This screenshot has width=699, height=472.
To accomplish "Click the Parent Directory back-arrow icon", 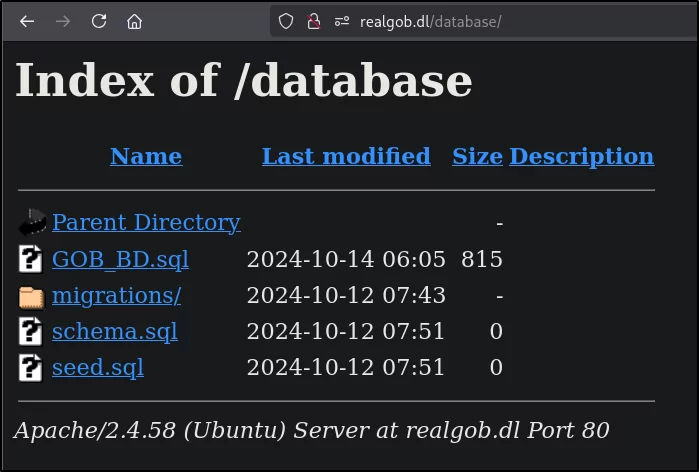I will [32, 222].
